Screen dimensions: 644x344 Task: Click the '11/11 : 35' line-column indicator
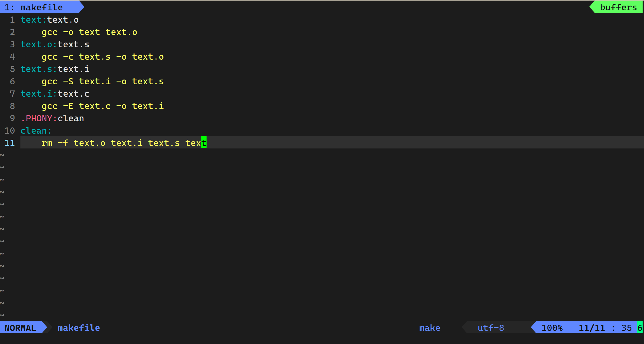605,328
